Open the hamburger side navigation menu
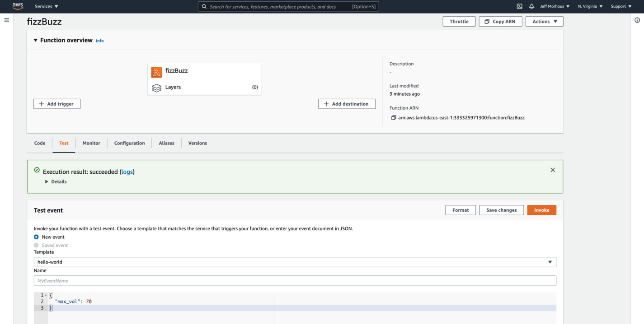 point(7,20)
